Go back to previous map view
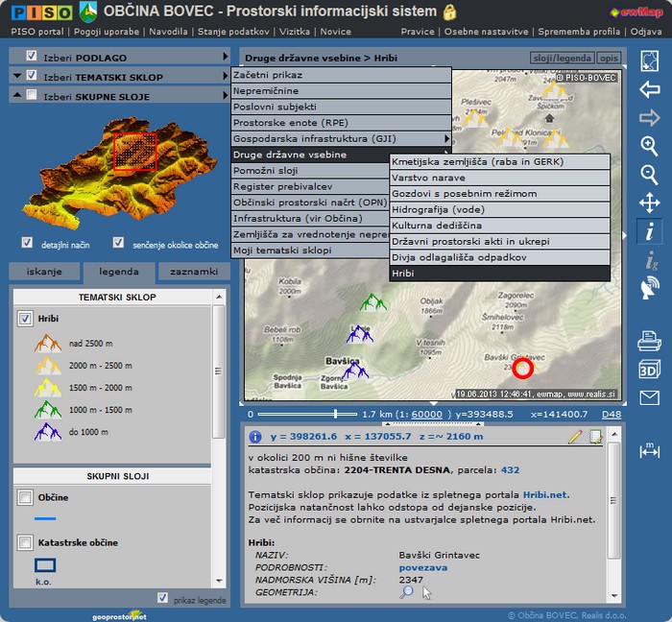 [650, 90]
